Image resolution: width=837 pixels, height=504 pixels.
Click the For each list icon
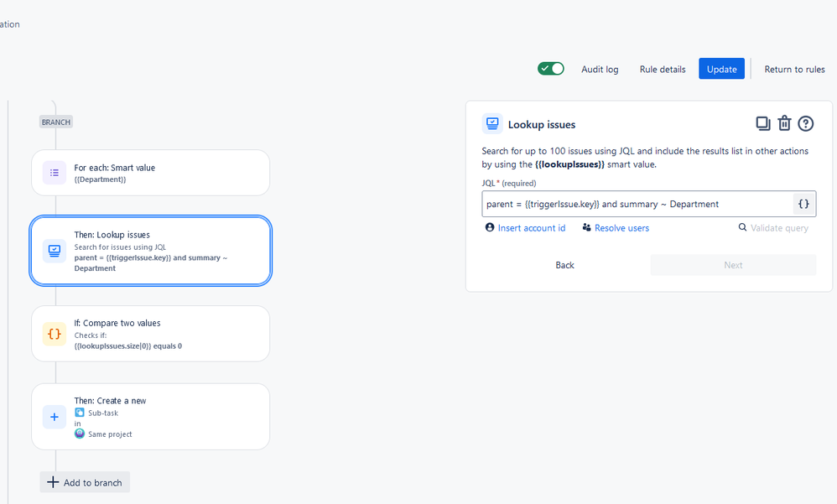coord(55,173)
